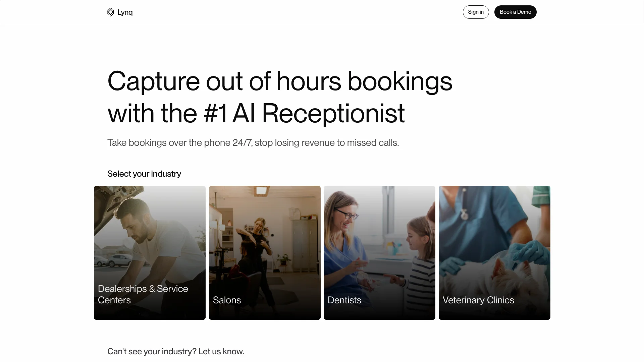Click the "Salons" label text
Screen dimensions: 644x362
pyautogui.click(x=227, y=300)
